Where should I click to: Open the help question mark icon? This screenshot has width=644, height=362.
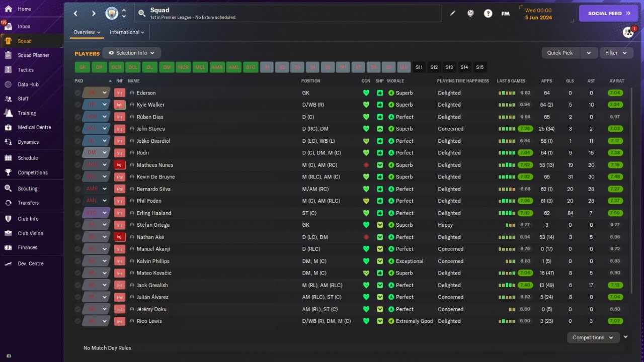click(488, 14)
